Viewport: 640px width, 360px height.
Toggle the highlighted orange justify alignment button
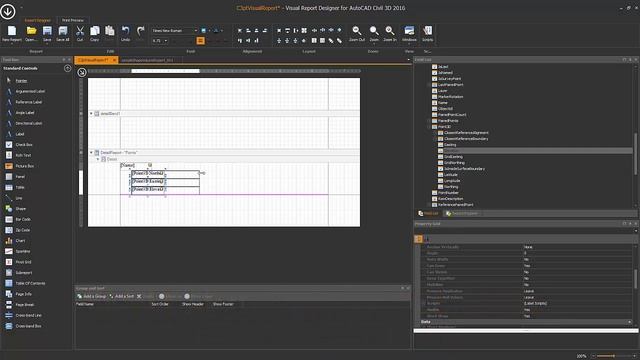(x=200, y=40)
